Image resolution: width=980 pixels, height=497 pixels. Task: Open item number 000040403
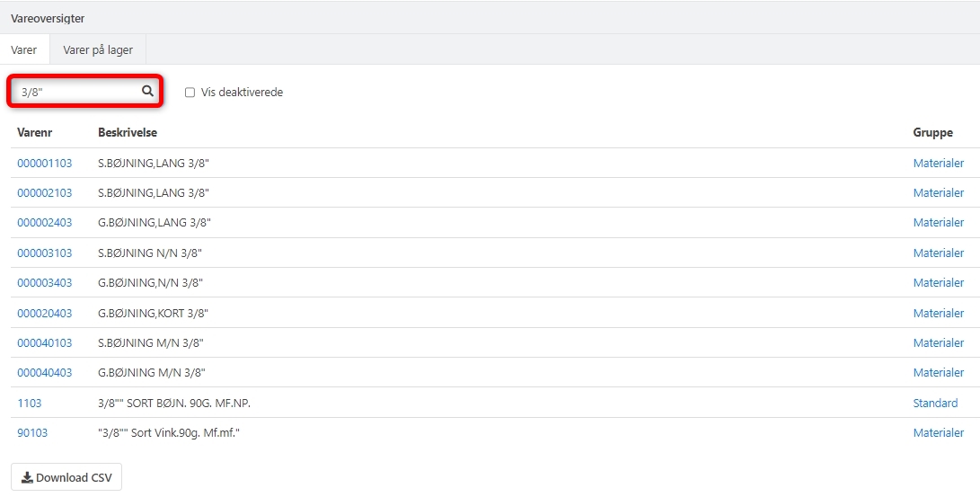click(45, 373)
